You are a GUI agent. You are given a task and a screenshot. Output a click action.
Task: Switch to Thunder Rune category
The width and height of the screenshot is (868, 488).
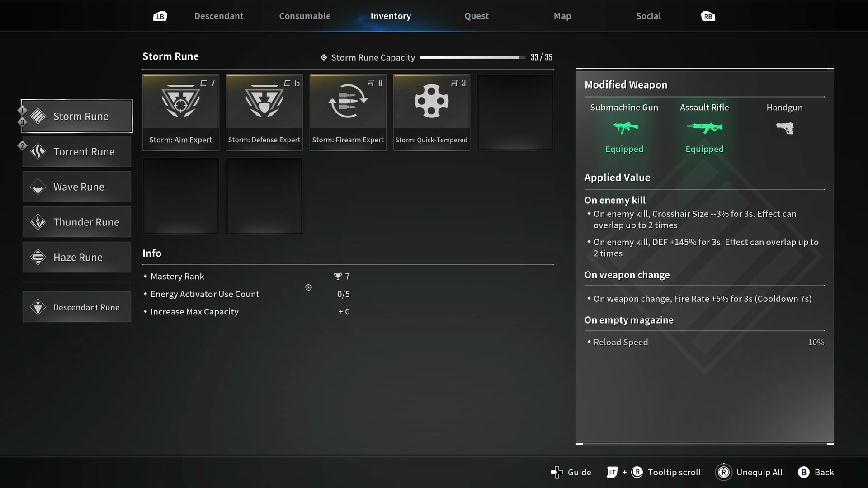(77, 222)
